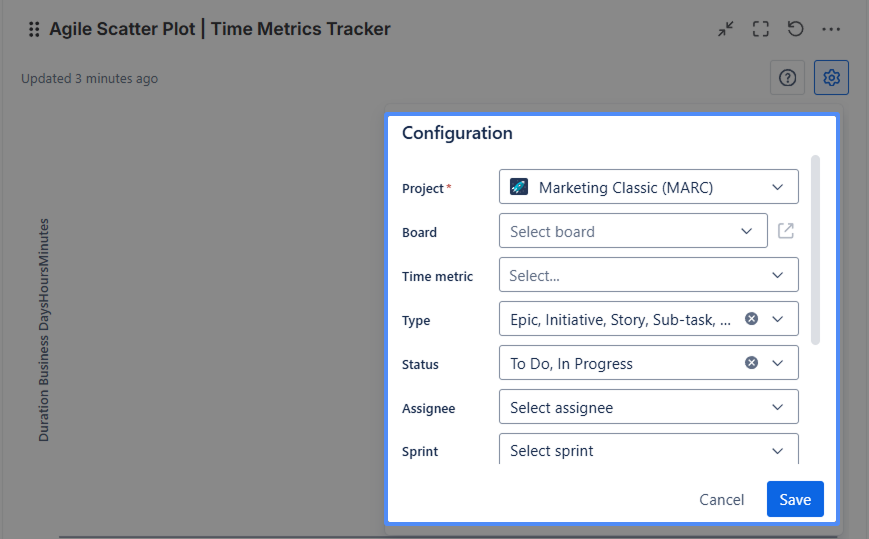Expand the Status dropdown chevron

pos(778,363)
